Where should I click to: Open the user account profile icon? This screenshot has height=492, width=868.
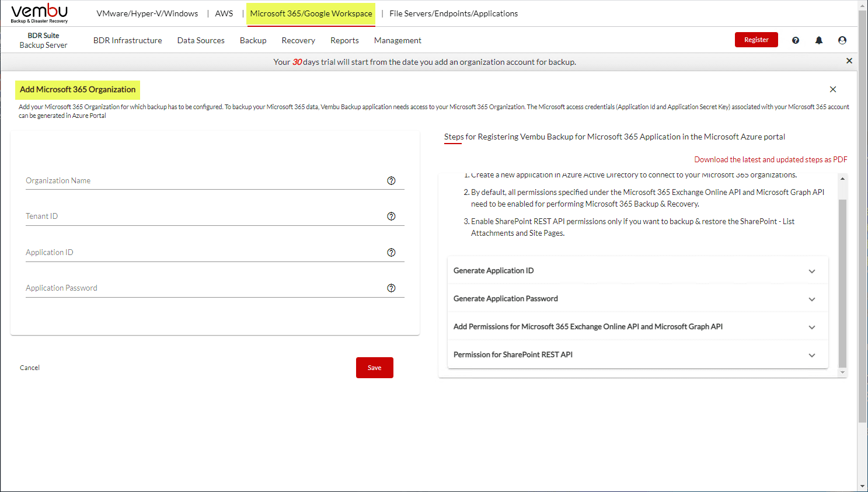842,40
